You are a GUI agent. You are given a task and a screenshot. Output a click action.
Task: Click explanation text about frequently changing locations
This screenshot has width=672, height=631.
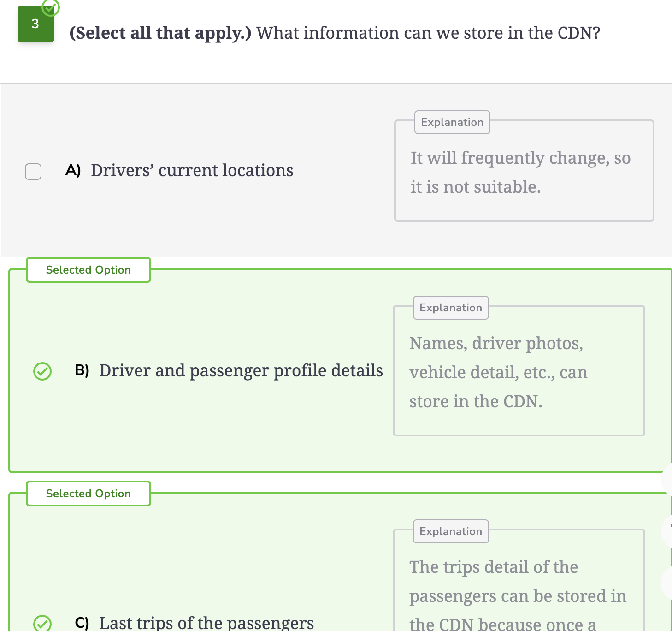click(521, 172)
